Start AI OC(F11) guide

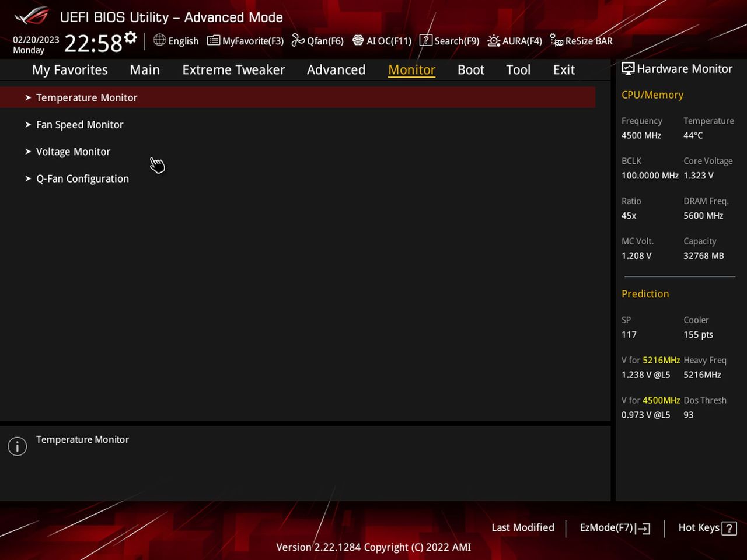tap(389, 41)
